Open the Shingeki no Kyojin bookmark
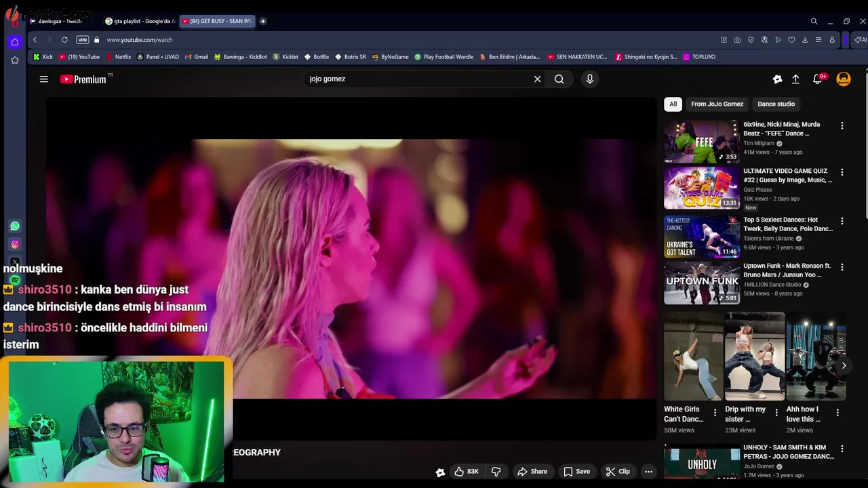Screen dimensions: 868x488 pos(646,57)
